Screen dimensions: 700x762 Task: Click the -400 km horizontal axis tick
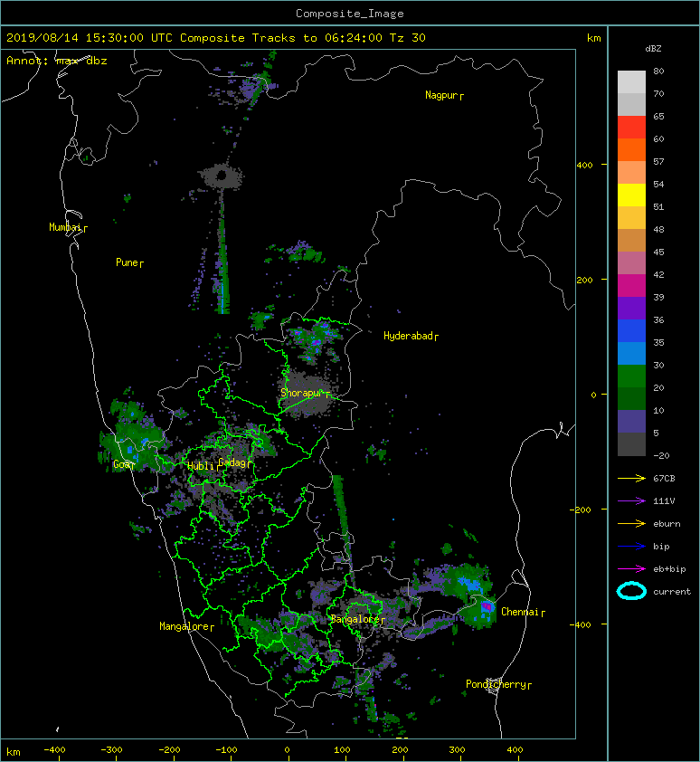pos(54,750)
